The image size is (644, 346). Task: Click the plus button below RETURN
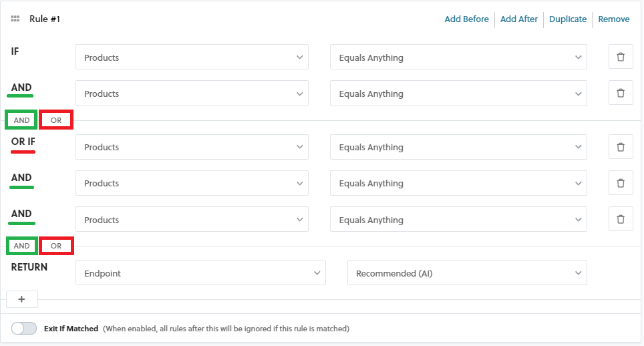tap(21, 299)
